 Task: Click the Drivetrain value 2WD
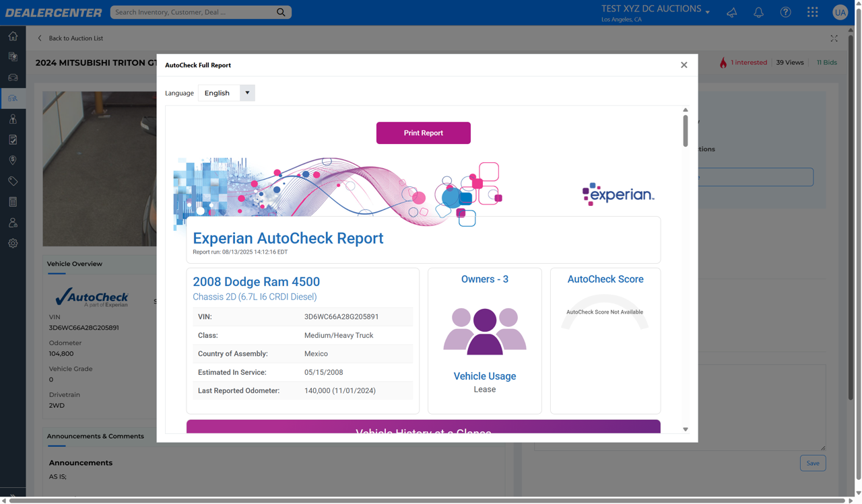[57, 405]
